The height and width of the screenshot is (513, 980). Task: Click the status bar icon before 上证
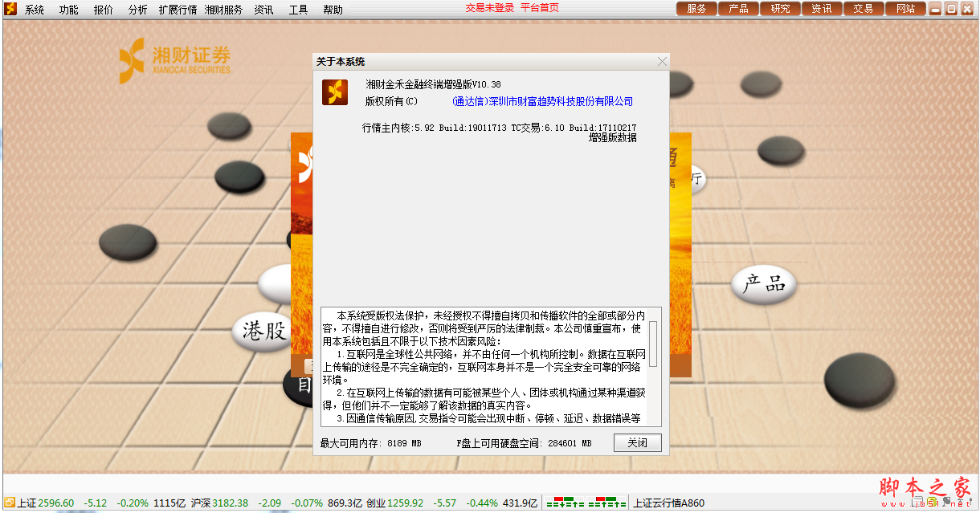point(10,503)
